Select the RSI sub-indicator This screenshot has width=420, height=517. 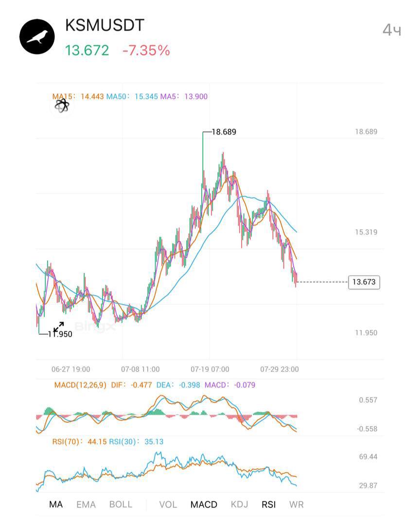point(268,504)
